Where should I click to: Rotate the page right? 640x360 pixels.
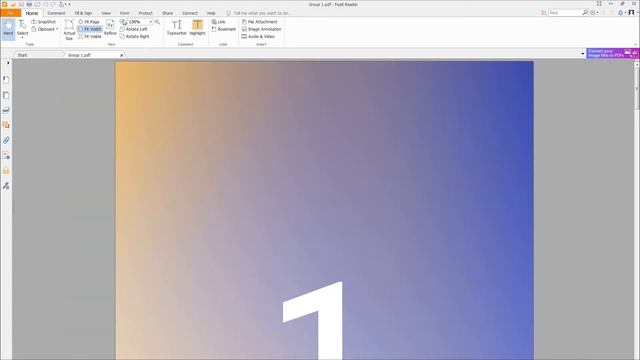[135, 36]
